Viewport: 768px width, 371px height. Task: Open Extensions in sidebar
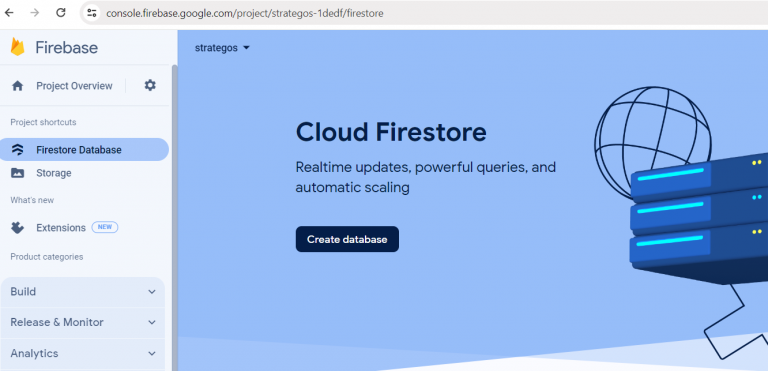click(x=61, y=228)
